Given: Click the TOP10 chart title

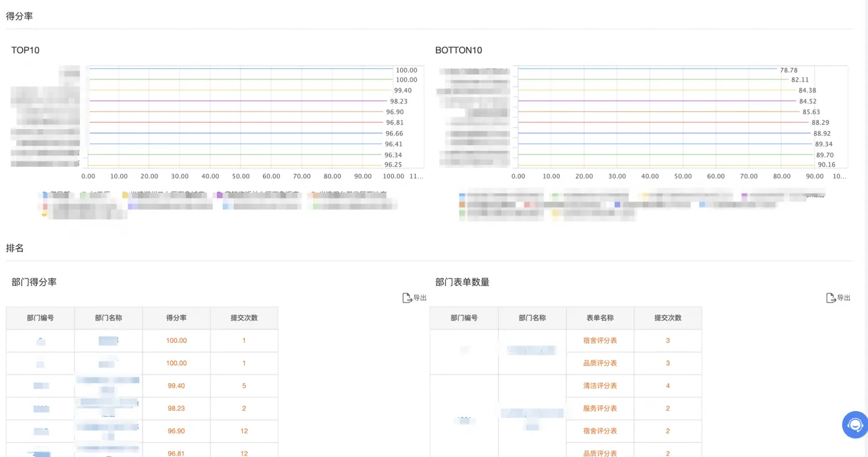Looking at the screenshot, I should (25, 50).
